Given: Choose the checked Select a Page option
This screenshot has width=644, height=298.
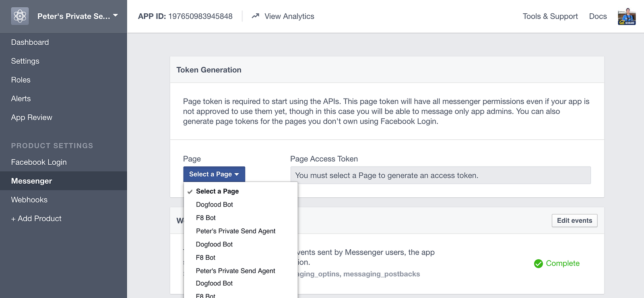Looking at the screenshot, I should 217,191.
